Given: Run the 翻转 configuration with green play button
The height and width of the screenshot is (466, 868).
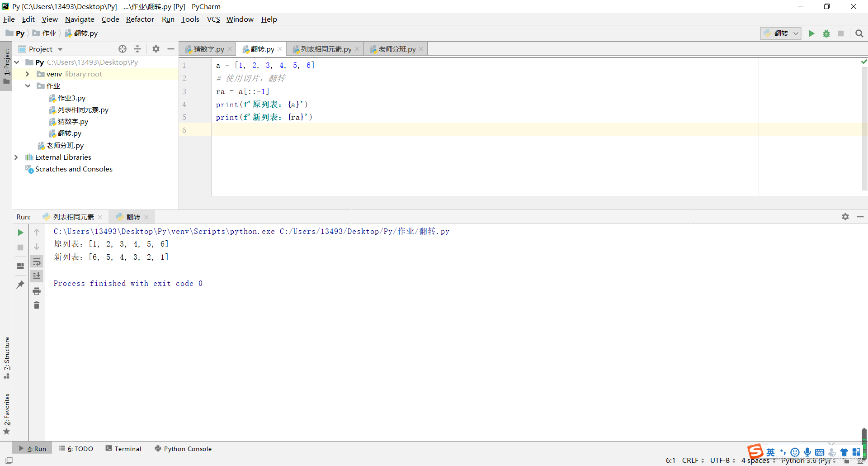Looking at the screenshot, I should pyautogui.click(x=811, y=33).
